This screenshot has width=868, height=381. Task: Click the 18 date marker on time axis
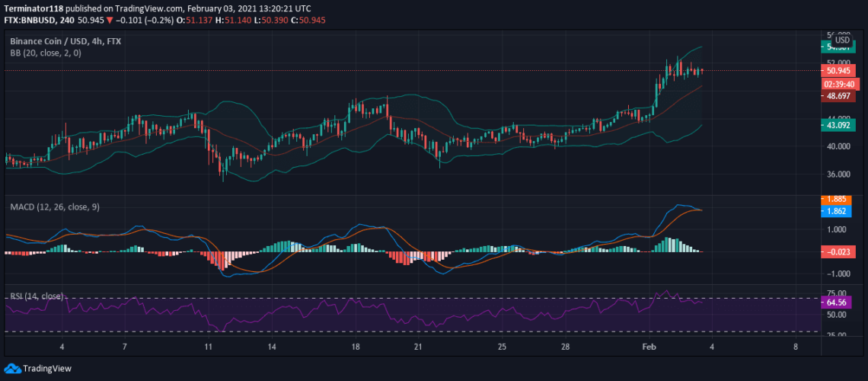tap(356, 347)
